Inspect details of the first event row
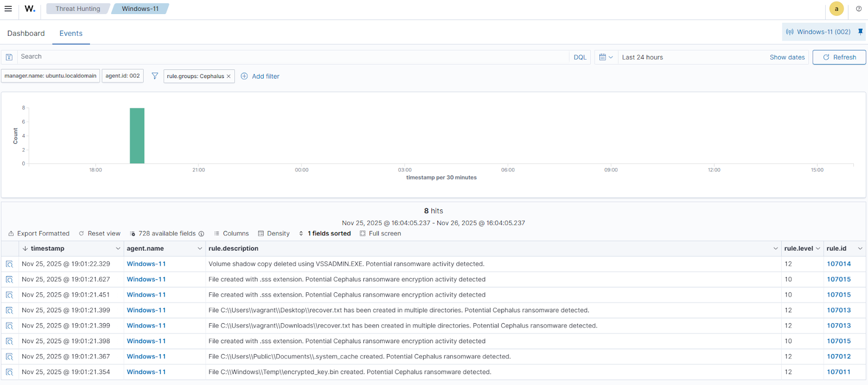This screenshot has height=385, width=868. [9, 264]
